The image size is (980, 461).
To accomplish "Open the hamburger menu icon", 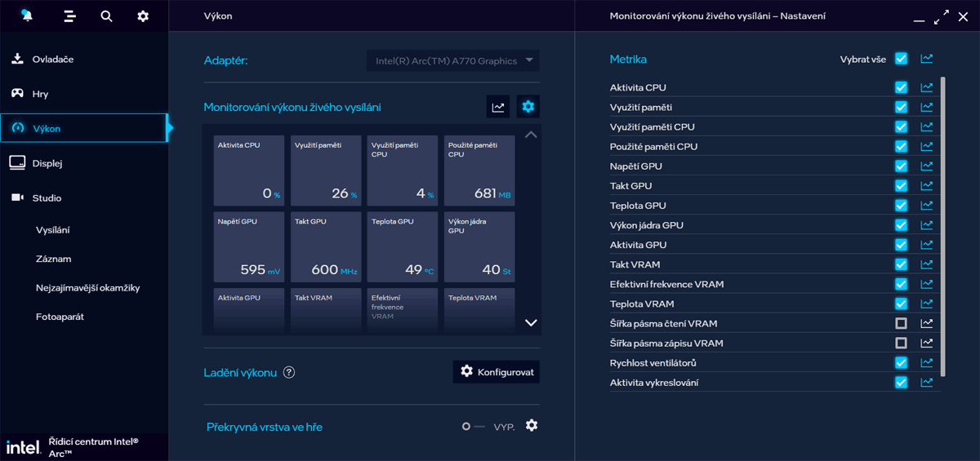I will (x=69, y=16).
